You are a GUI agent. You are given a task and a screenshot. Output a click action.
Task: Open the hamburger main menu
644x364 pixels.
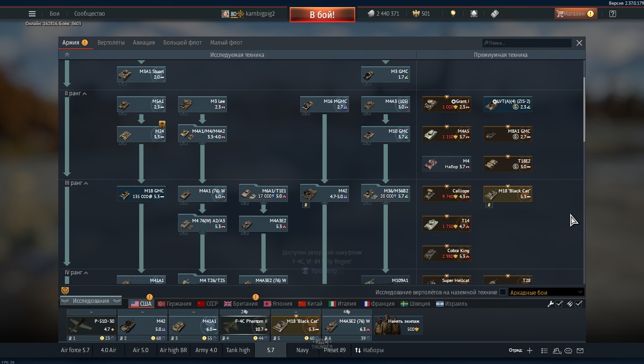pos(32,14)
